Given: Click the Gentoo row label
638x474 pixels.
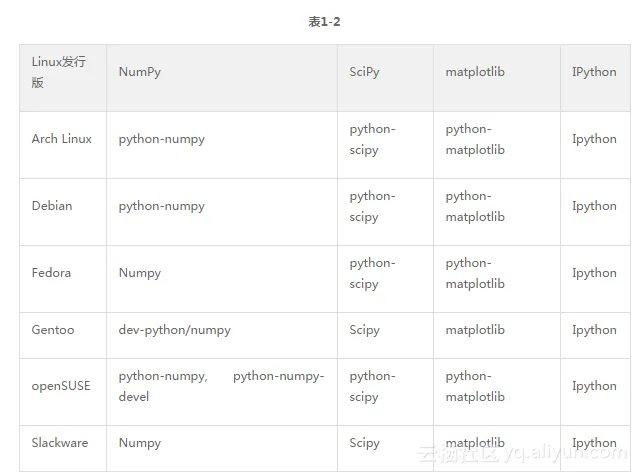Looking at the screenshot, I should pos(53,330).
